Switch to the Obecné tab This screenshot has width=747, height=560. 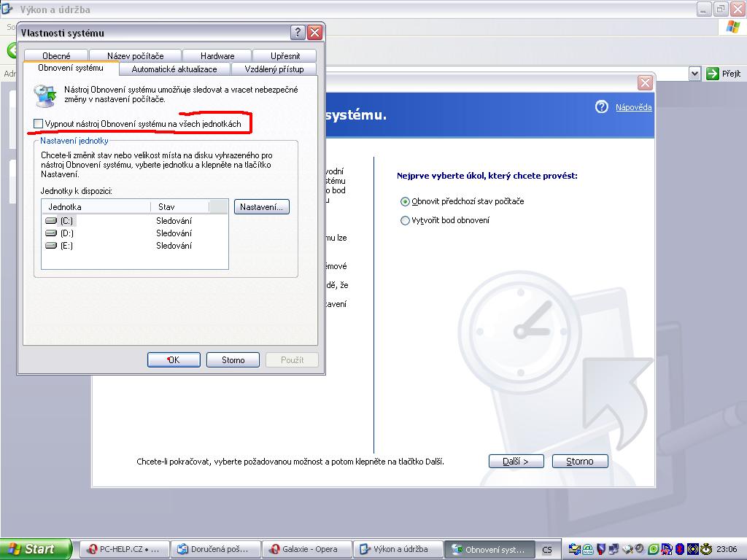(x=56, y=55)
